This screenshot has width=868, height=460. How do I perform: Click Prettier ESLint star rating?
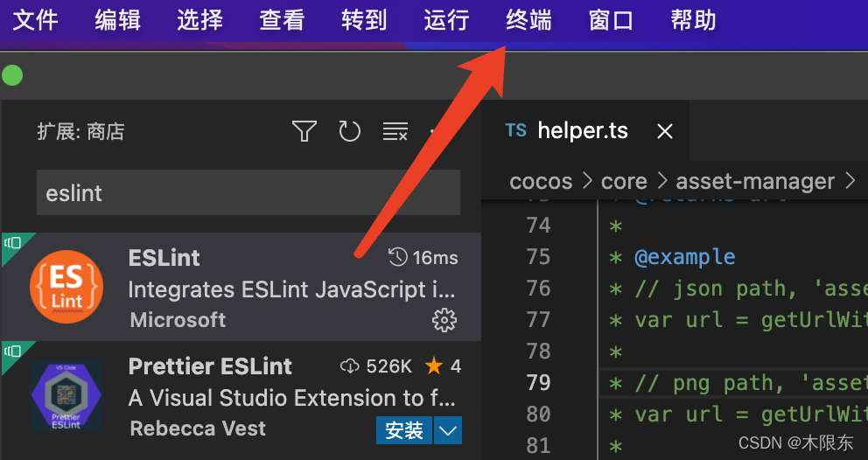coord(442,366)
